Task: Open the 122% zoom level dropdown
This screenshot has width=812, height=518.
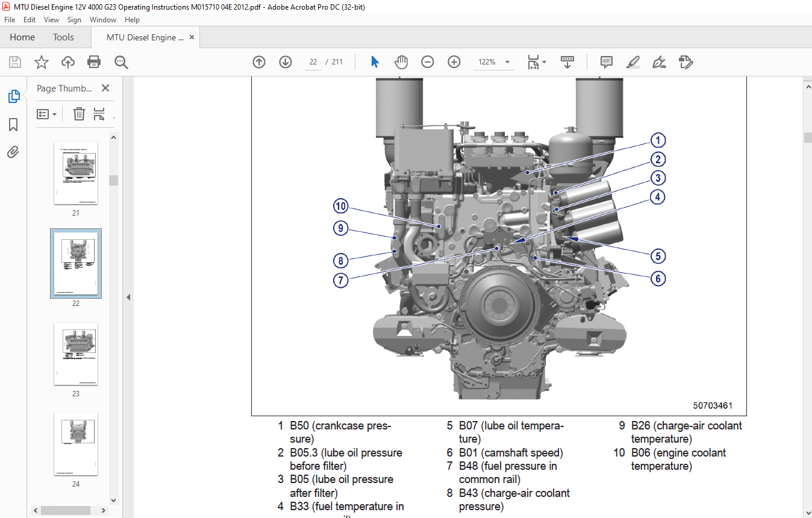Action: pos(507,62)
